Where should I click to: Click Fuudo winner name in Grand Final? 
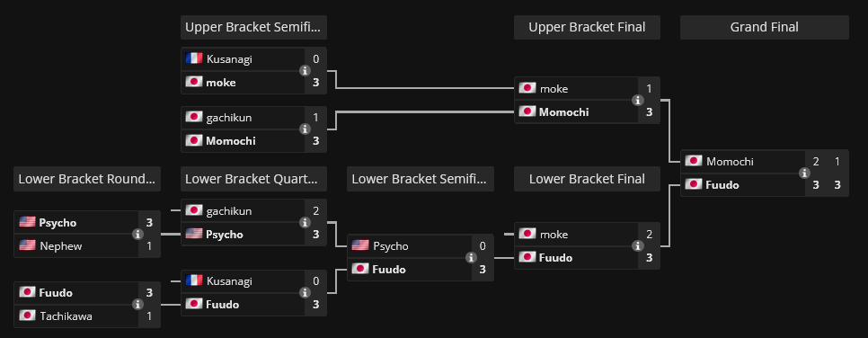722,184
